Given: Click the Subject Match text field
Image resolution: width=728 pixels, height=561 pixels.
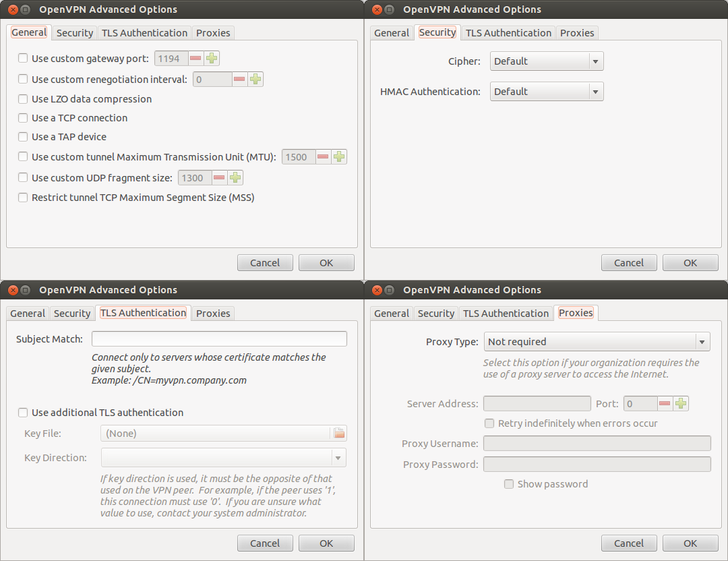Looking at the screenshot, I should 219,339.
